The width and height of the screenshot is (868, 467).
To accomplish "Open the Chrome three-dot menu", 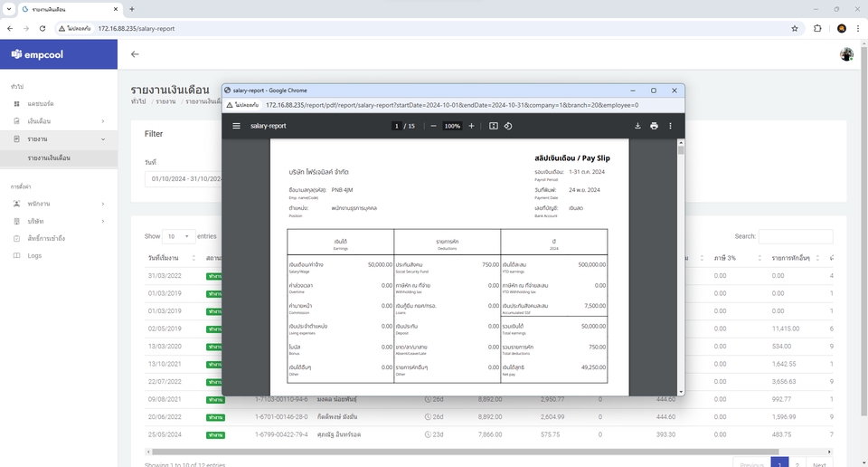I will tap(858, 28).
